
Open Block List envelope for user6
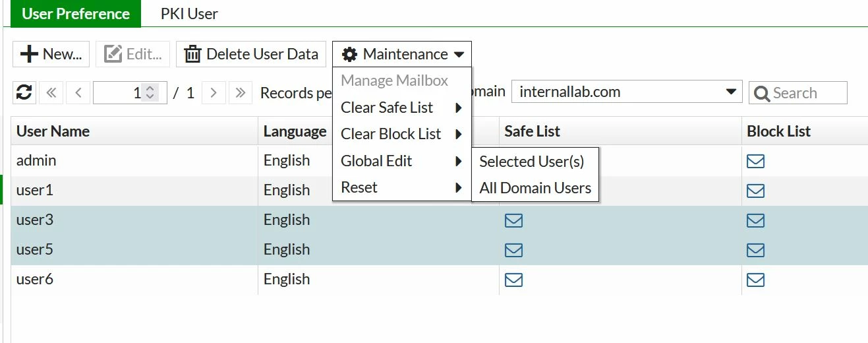(755, 280)
